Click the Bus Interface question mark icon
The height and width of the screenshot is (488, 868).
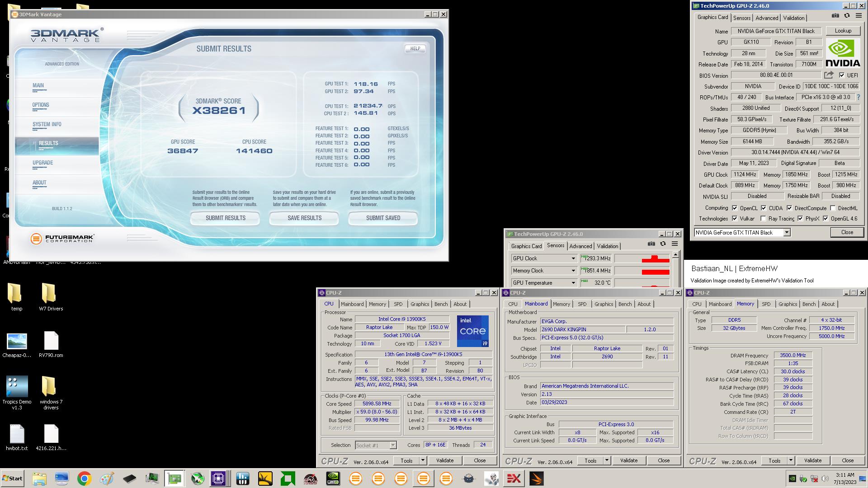point(858,97)
